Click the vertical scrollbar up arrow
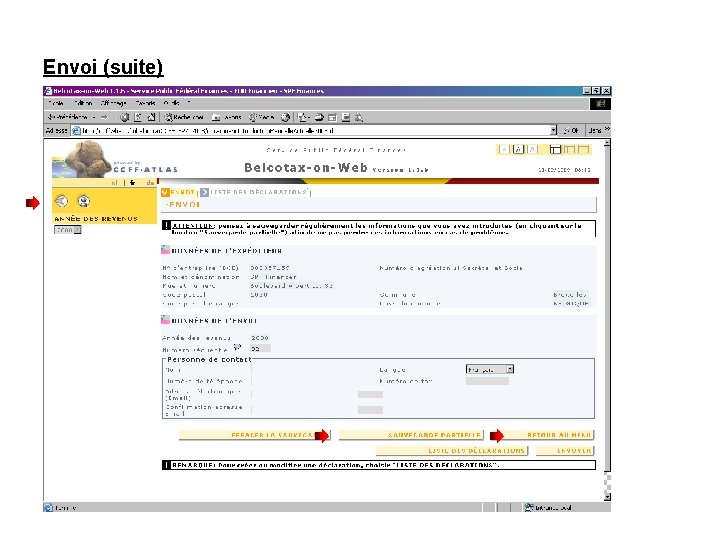720x540 pixels. 607,143
